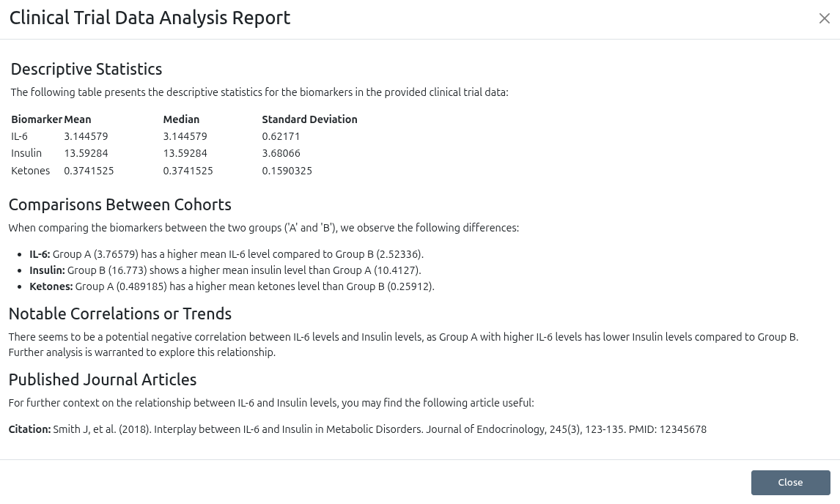Select the Insulin row label in table
Screen dimensions: 840x504
pyautogui.click(x=26, y=153)
